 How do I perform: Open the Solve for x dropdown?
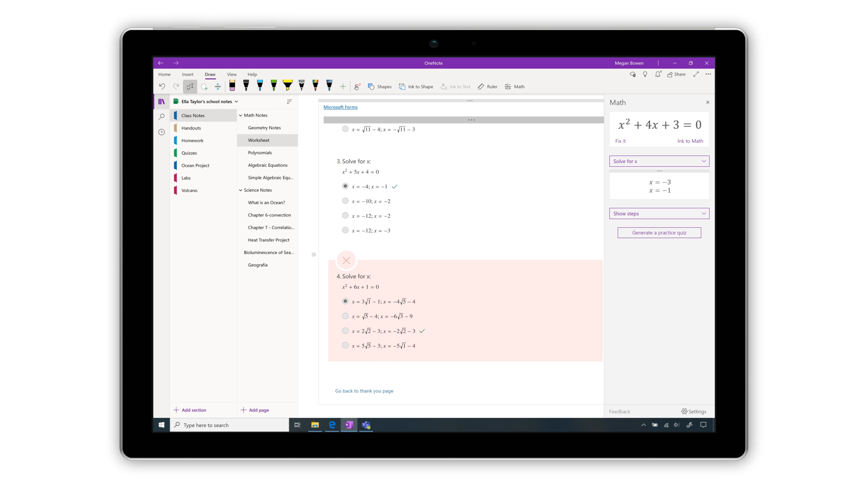coord(659,161)
